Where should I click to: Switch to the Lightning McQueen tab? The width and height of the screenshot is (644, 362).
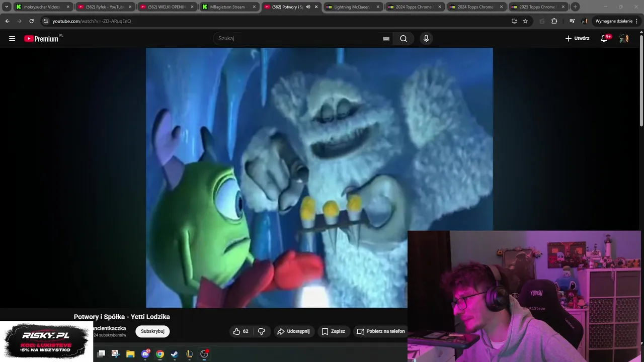click(352, 7)
